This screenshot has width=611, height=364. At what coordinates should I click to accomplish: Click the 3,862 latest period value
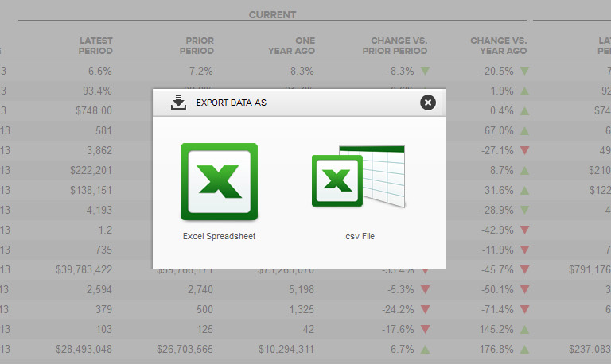click(x=99, y=151)
